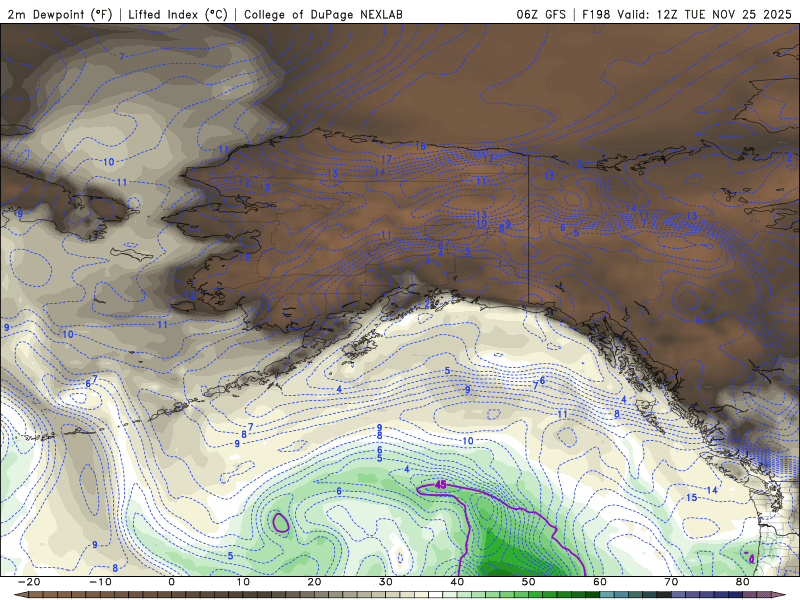Click the '80' color scale label

point(743,582)
